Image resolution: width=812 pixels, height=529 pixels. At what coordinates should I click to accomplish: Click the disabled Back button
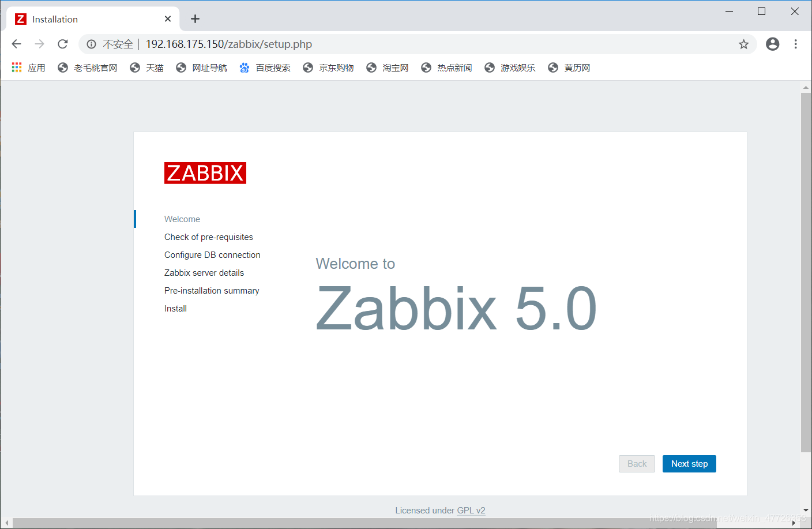637,464
